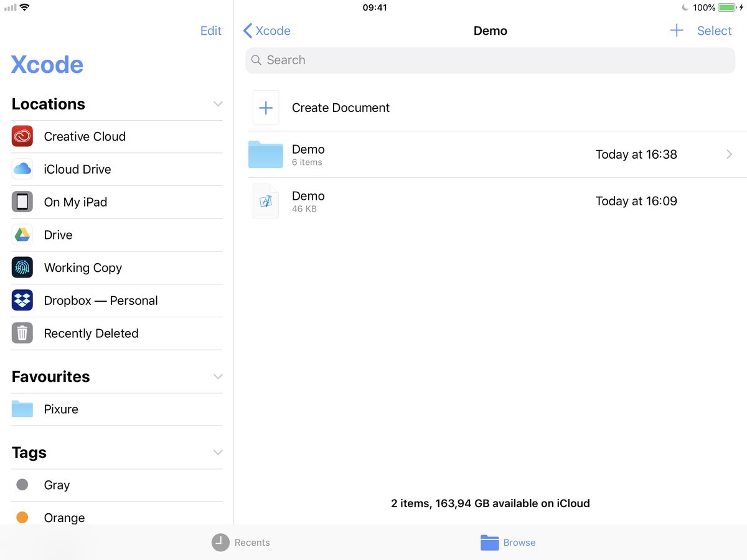747x560 pixels.
Task: Tap the Demo title in the navigation bar
Action: click(491, 30)
